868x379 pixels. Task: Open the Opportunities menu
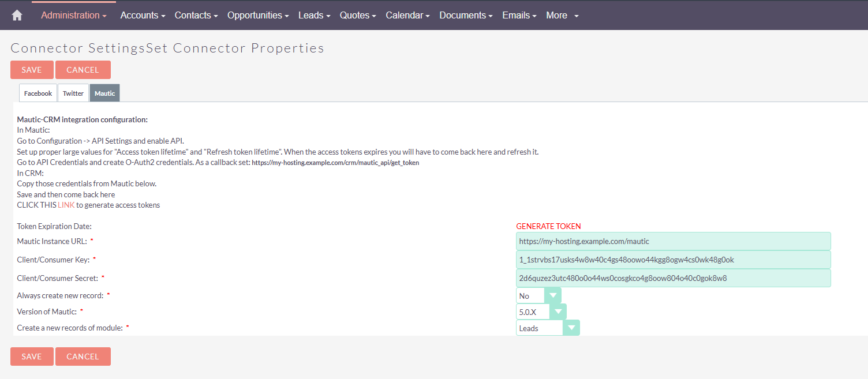pos(258,16)
